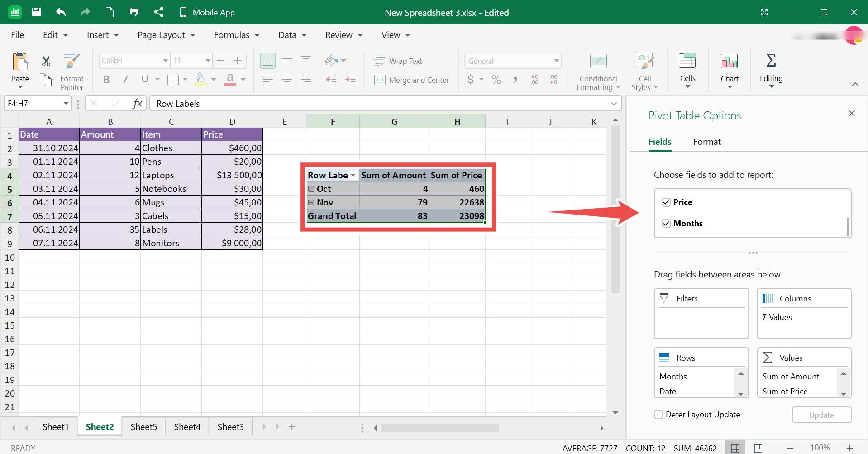Viewport: 868px width, 454px height.
Task: Click the percent style icon
Action: click(496, 80)
